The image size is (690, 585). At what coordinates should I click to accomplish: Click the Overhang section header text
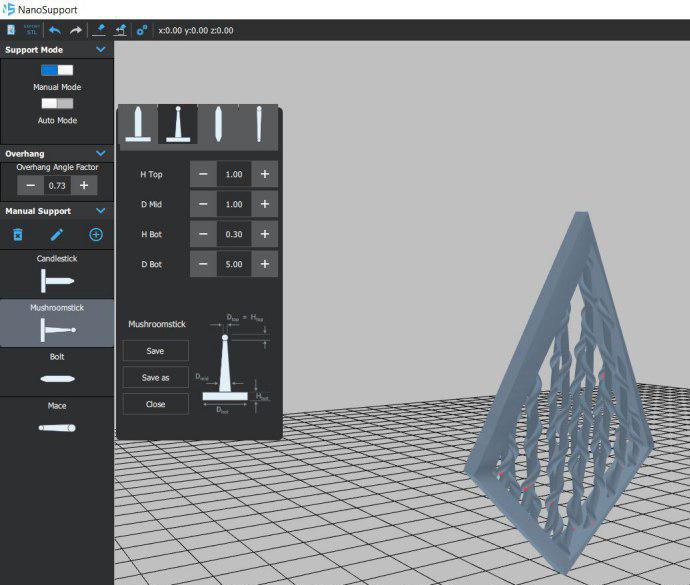coord(25,154)
